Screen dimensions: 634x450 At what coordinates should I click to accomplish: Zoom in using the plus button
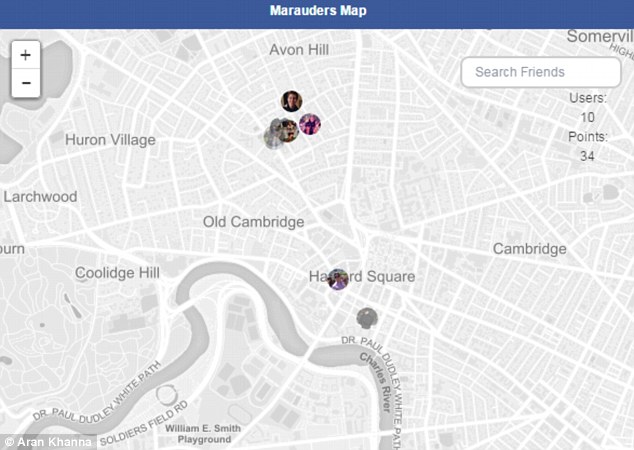pos(26,55)
